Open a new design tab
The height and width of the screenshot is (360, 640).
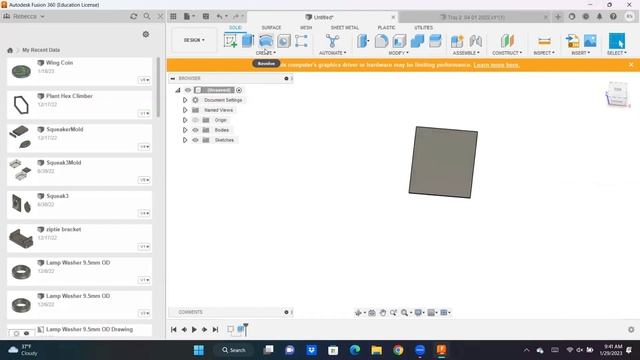[x=558, y=17]
